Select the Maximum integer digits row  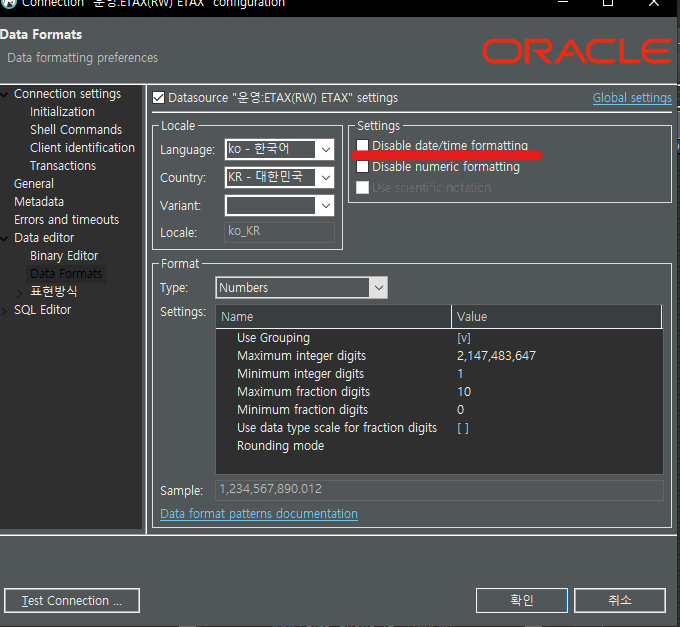[x=439, y=356]
